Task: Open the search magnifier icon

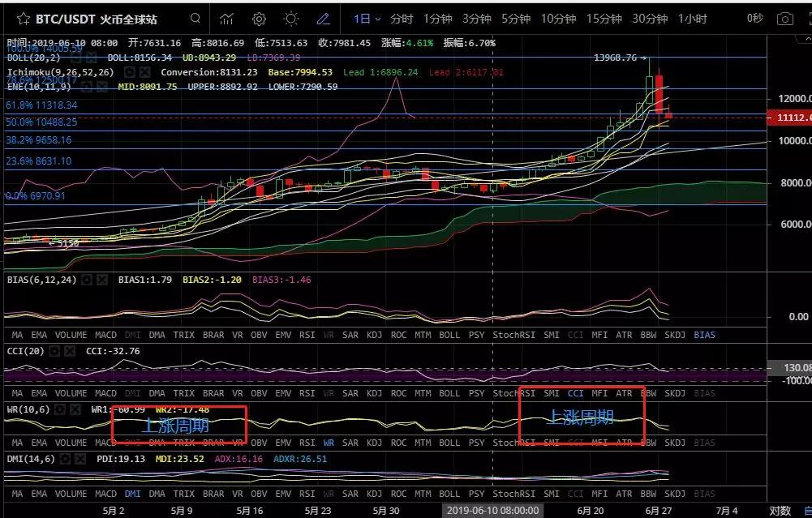Action: 195,18
